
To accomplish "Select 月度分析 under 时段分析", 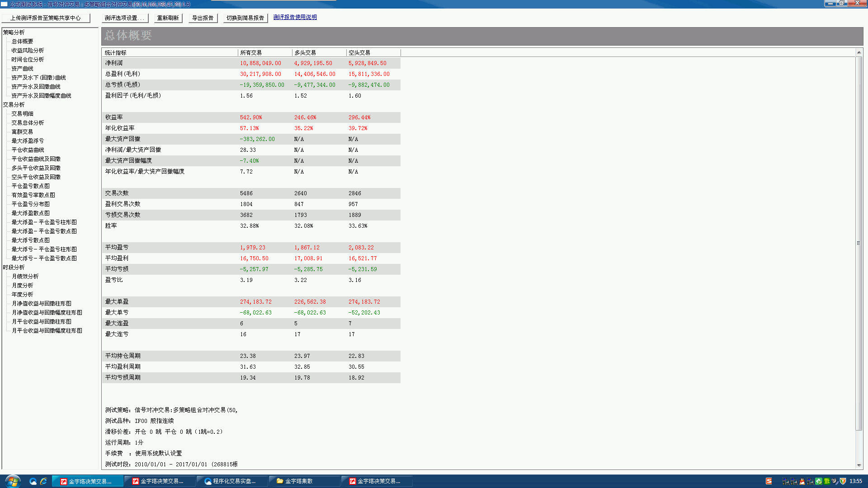I will [x=22, y=286].
